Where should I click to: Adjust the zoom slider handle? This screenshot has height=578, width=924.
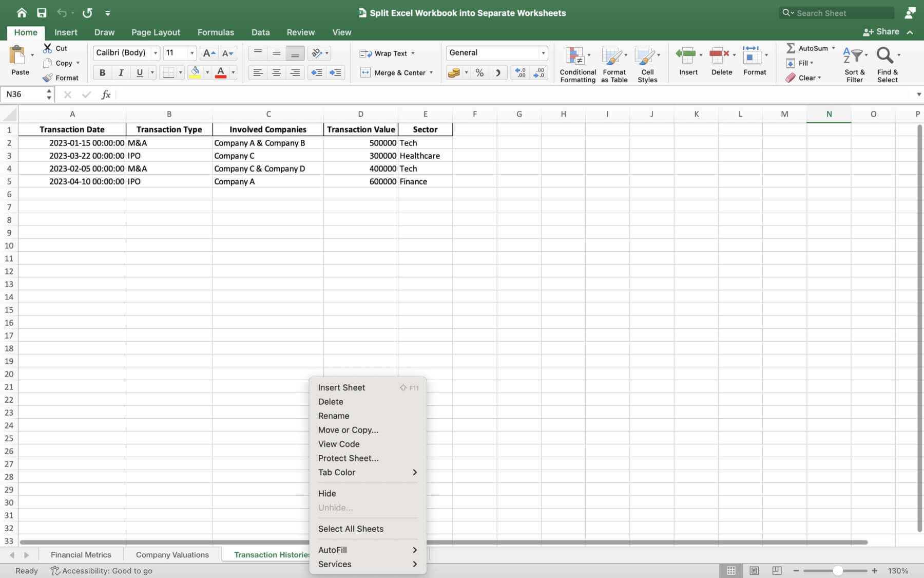pos(837,571)
